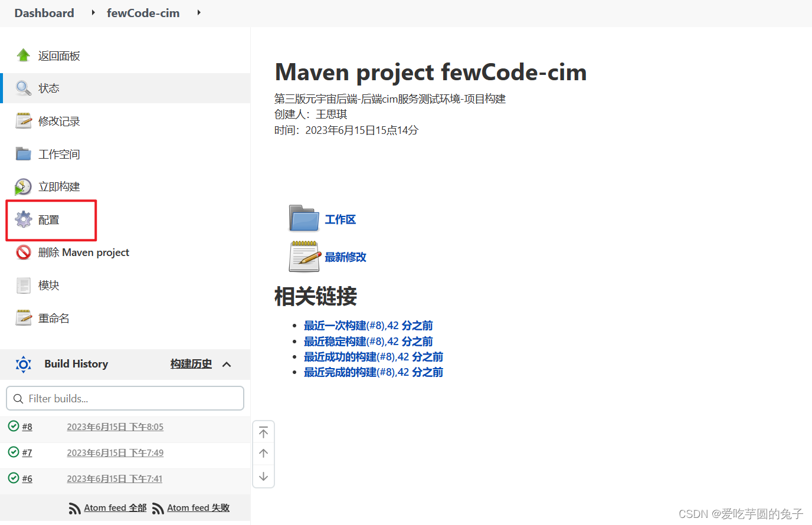This screenshot has height=525, width=812.
Task: Click the red prohibition delete icon
Action: 24,252
